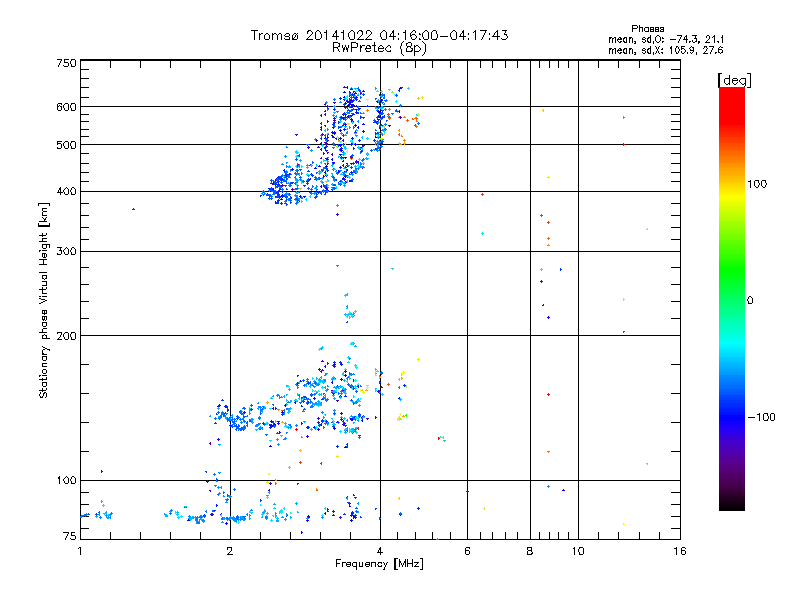This screenshot has width=800, height=600.
Task: Click the color bar '0' tick label
Action: [750, 301]
